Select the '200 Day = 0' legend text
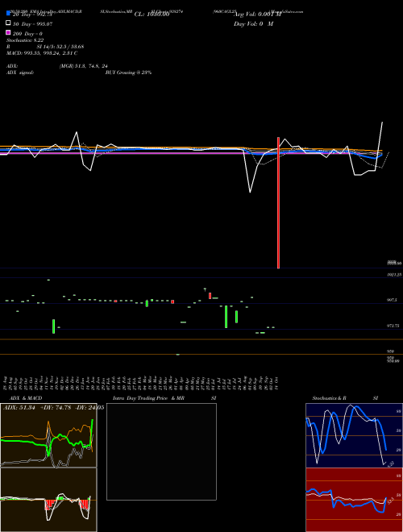Screen dimensions: 403x532 (27, 34)
